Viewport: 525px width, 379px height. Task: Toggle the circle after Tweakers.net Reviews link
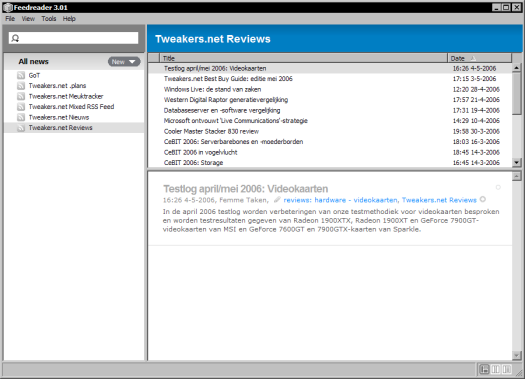click(x=482, y=199)
